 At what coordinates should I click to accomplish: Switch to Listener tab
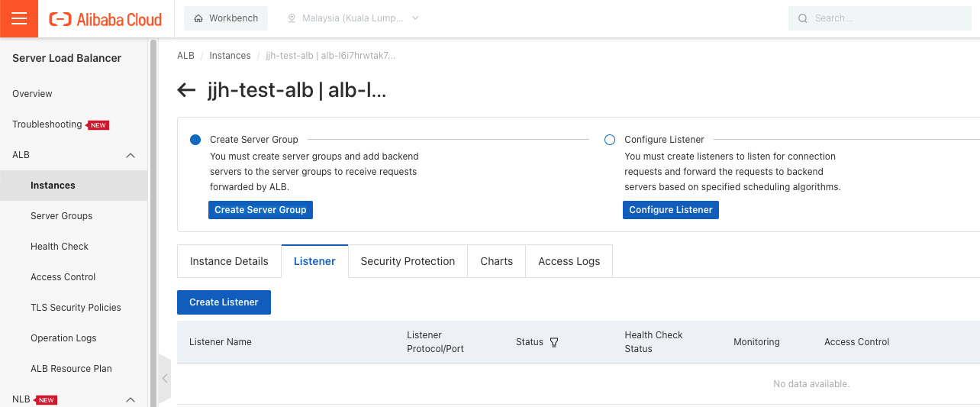pyautogui.click(x=314, y=261)
